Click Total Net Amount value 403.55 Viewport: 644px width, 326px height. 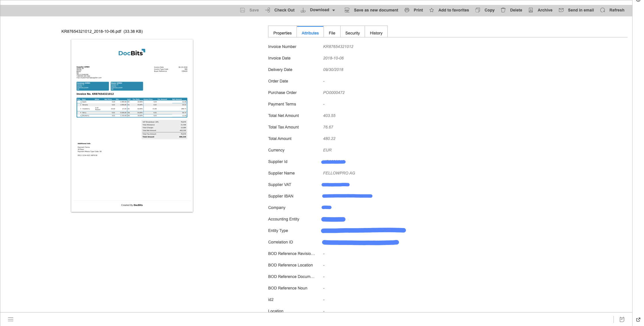329,116
